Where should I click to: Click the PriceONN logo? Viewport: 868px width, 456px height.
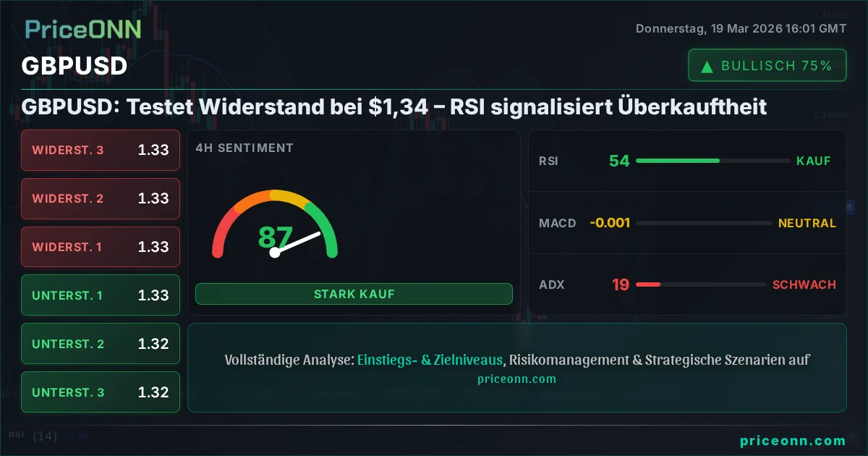coord(83,29)
